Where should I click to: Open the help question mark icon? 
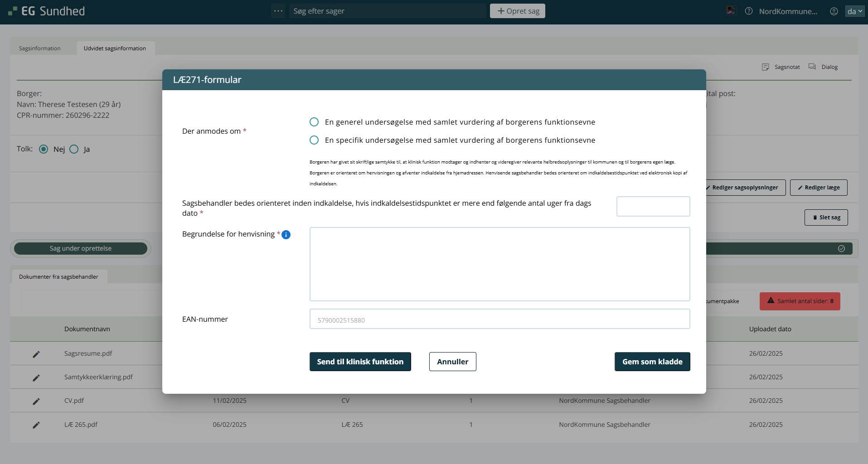749,11
